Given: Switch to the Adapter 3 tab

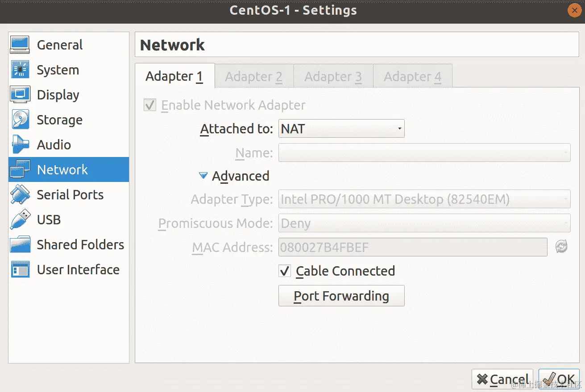Looking at the screenshot, I should pos(333,76).
